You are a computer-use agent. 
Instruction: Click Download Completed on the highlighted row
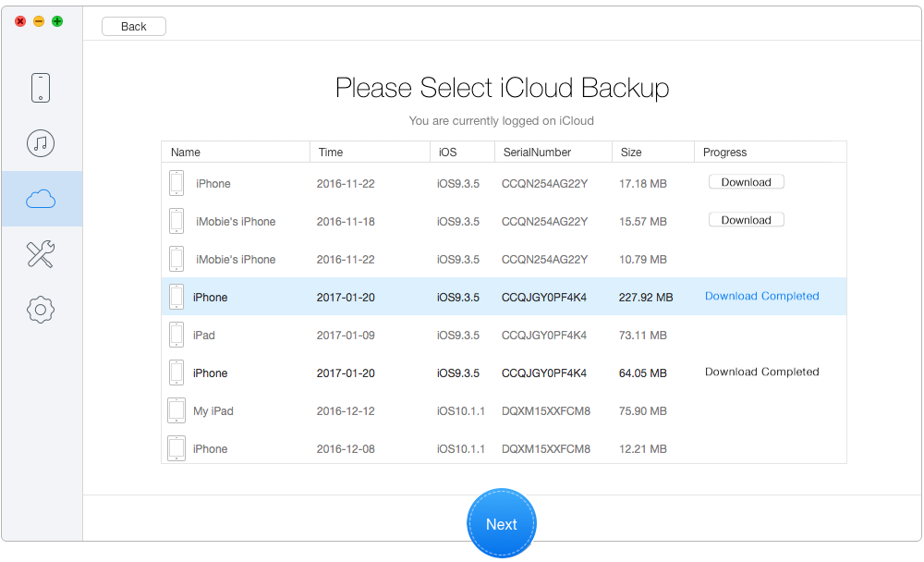pyautogui.click(x=761, y=296)
